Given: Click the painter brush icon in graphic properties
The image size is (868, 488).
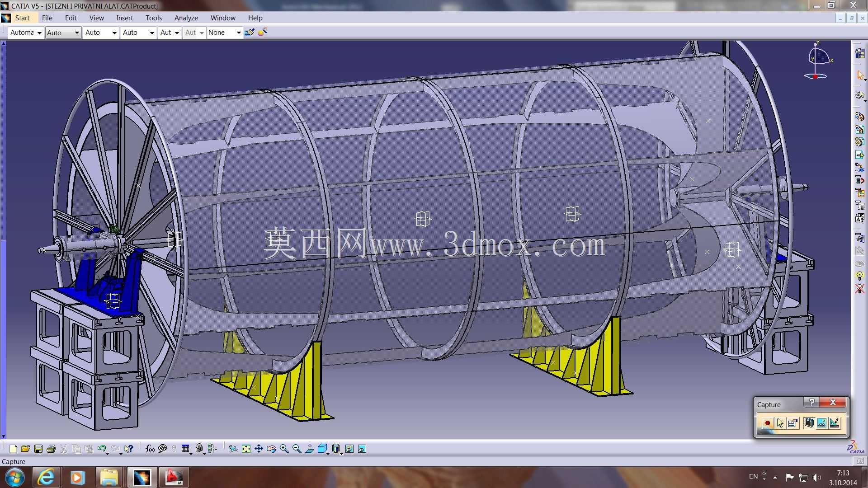Looking at the screenshot, I should (x=249, y=33).
